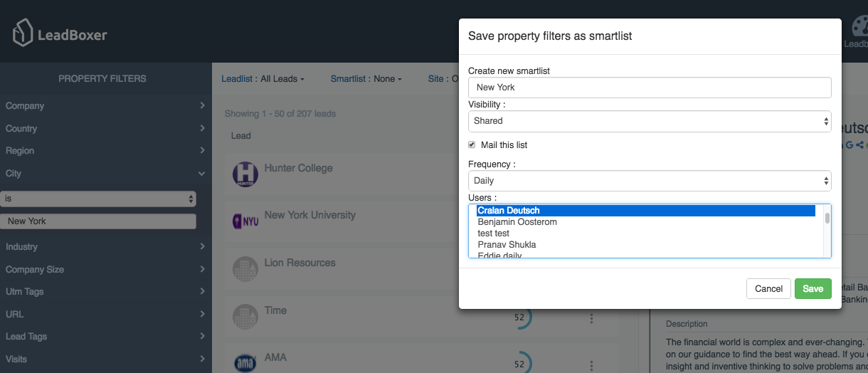The height and width of the screenshot is (373, 868).
Task: Click the green Save button
Action: pos(813,288)
